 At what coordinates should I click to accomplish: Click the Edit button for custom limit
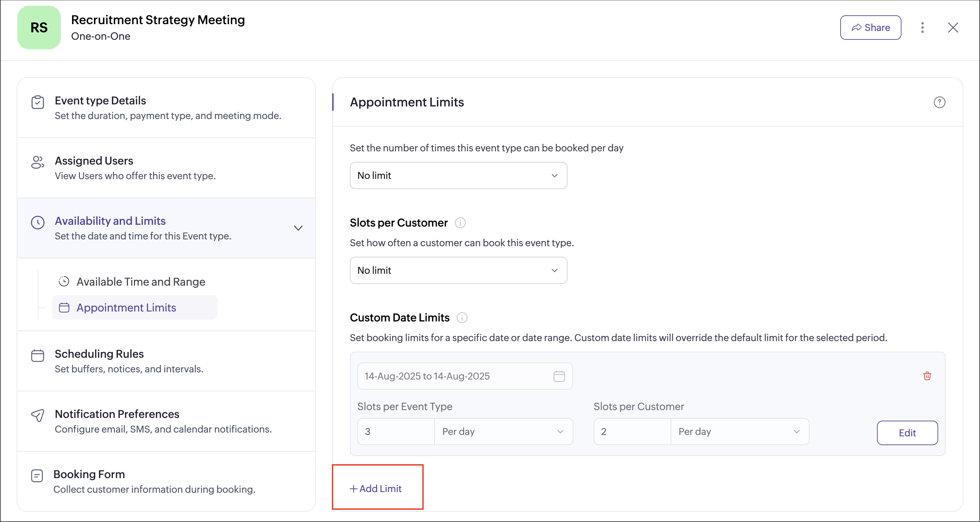[x=907, y=433]
